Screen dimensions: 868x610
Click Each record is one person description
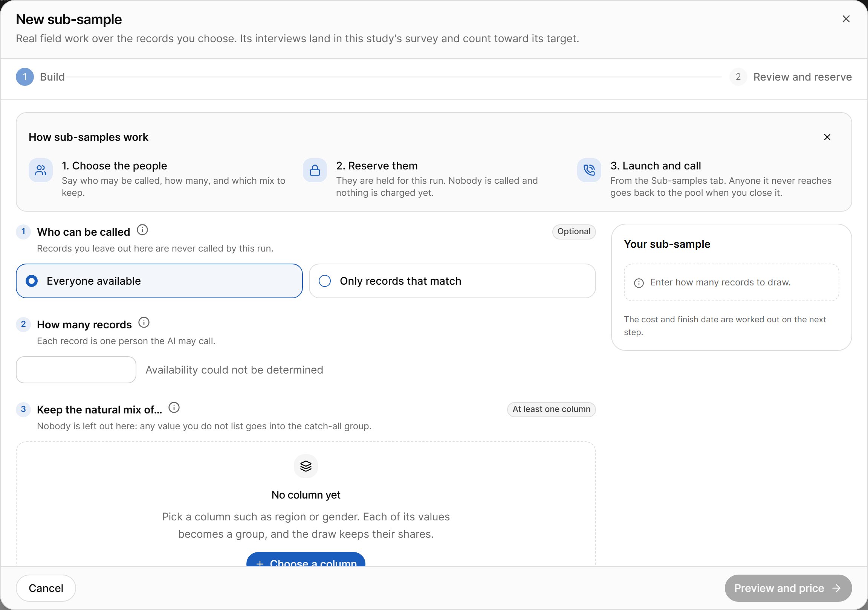coord(126,341)
